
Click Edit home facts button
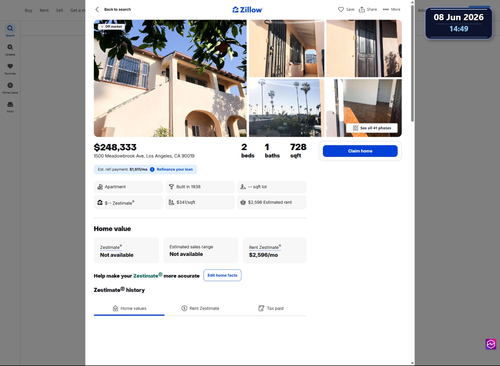coord(222,275)
